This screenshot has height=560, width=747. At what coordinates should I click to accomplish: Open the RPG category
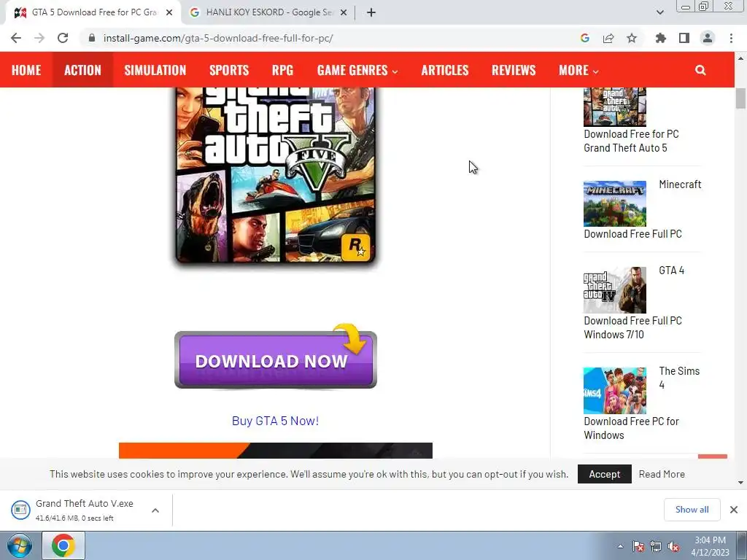tap(282, 70)
